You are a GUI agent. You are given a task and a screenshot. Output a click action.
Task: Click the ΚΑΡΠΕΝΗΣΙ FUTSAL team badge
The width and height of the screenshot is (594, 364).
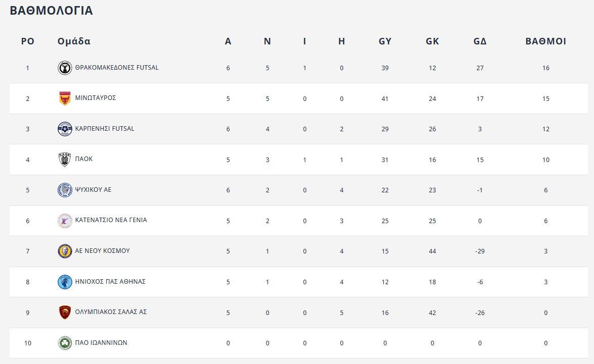pos(65,129)
